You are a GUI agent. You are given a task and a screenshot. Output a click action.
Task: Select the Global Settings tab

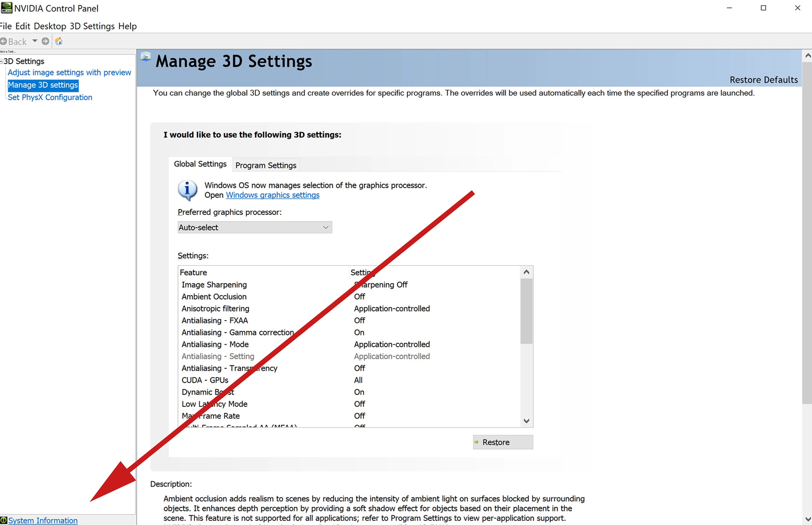point(200,165)
